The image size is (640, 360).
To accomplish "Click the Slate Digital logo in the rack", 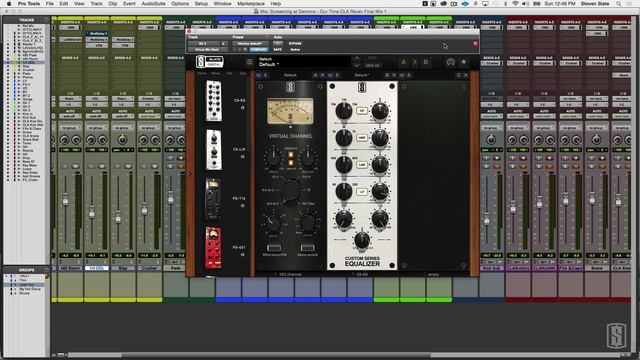I will [210, 62].
